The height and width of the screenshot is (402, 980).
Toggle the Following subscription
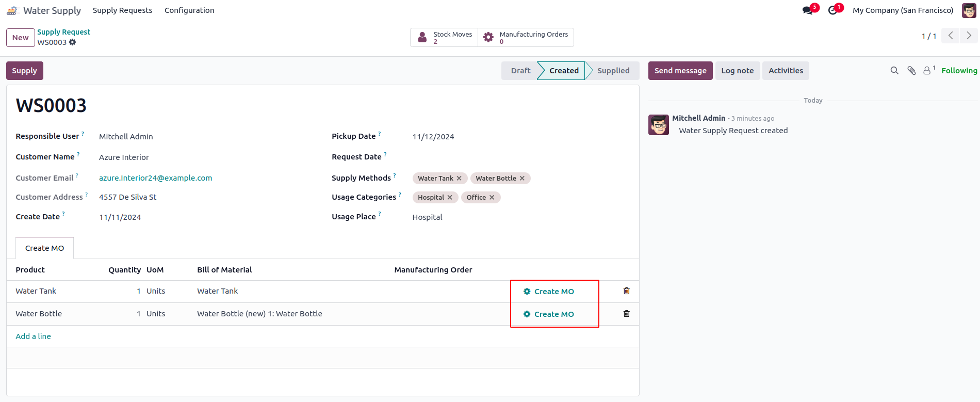[959, 71]
